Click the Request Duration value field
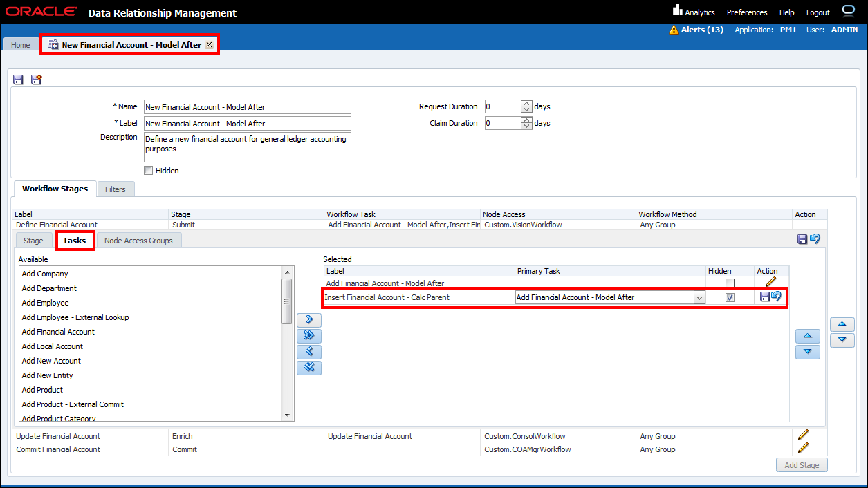The height and width of the screenshot is (488, 868). coord(503,106)
